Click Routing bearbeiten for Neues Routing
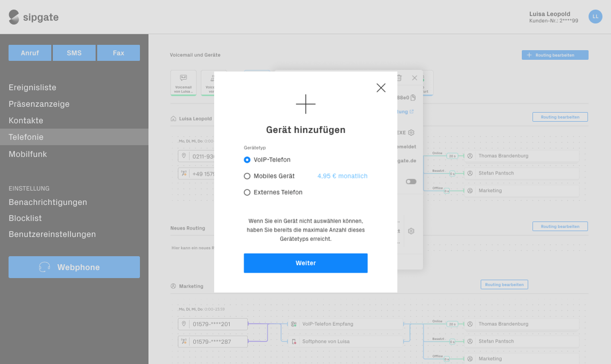611x364 pixels. [x=560, y=227]
